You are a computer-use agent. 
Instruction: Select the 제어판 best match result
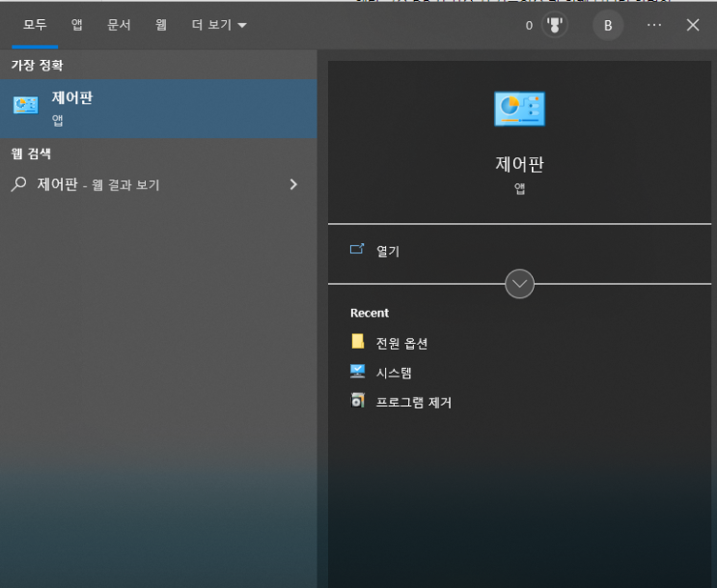[158, 108]
